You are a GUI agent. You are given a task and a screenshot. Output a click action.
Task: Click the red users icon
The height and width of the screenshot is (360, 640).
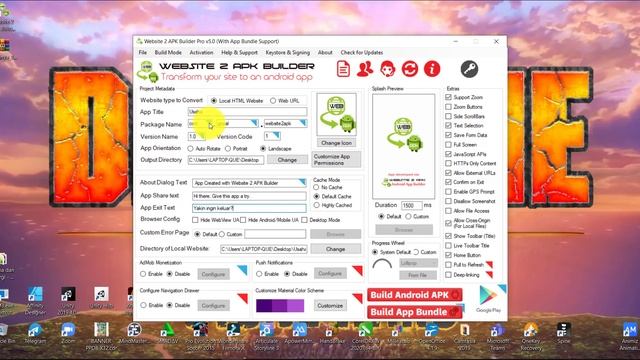364,69
